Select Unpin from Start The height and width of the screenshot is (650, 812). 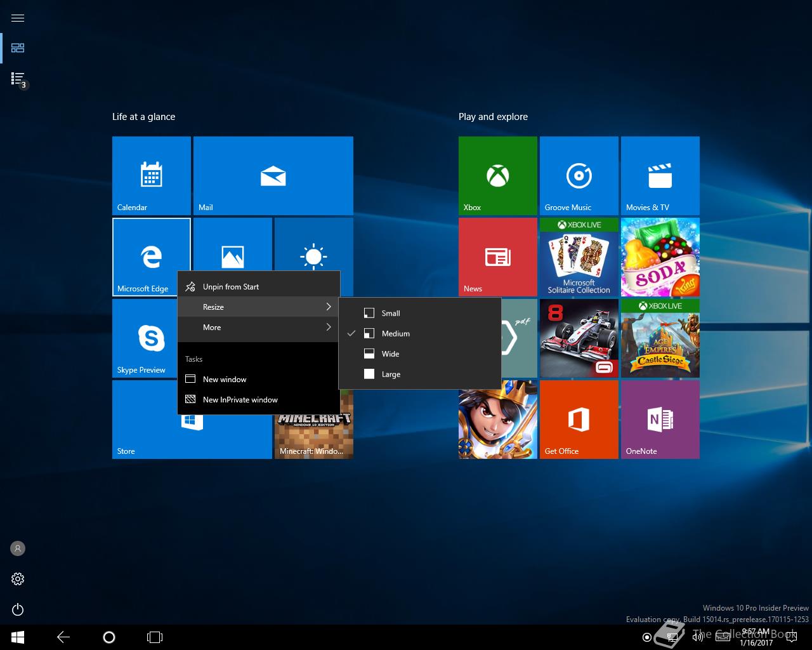(259, 286)
